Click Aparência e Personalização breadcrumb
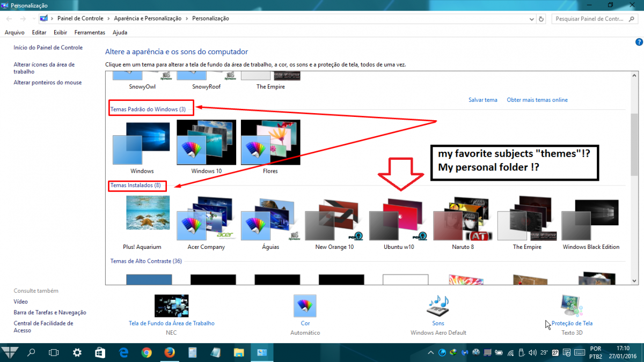Screen dimensions: 644x362 coord(148,18)
